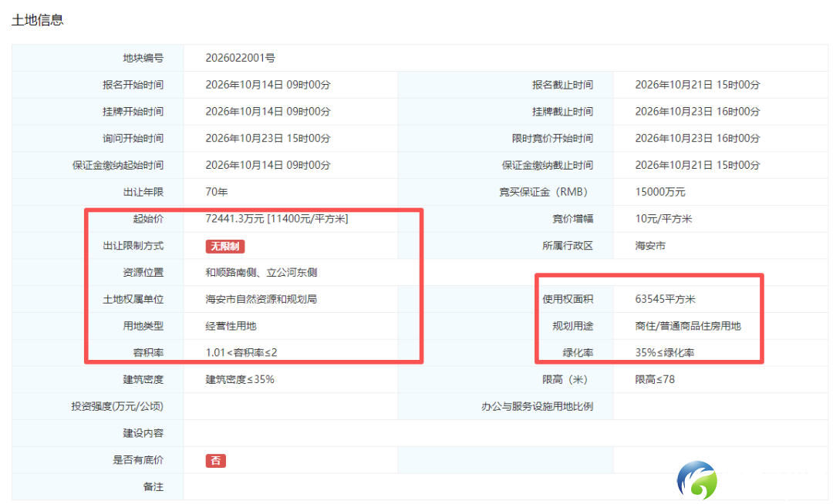Select the '挂牌截止时间' label
Image resolution: width=833 pixels, height=504 pixels.
click(562, 112)
